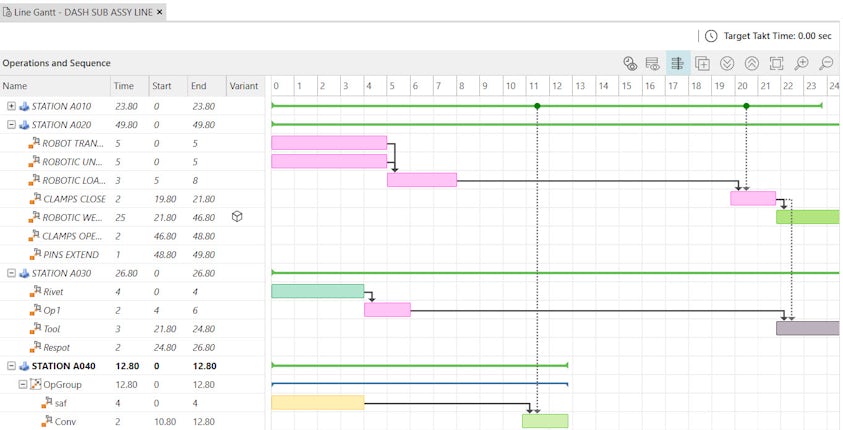
Task: Click the STATION A010 green summary line
Action: [x=547, y=106]
